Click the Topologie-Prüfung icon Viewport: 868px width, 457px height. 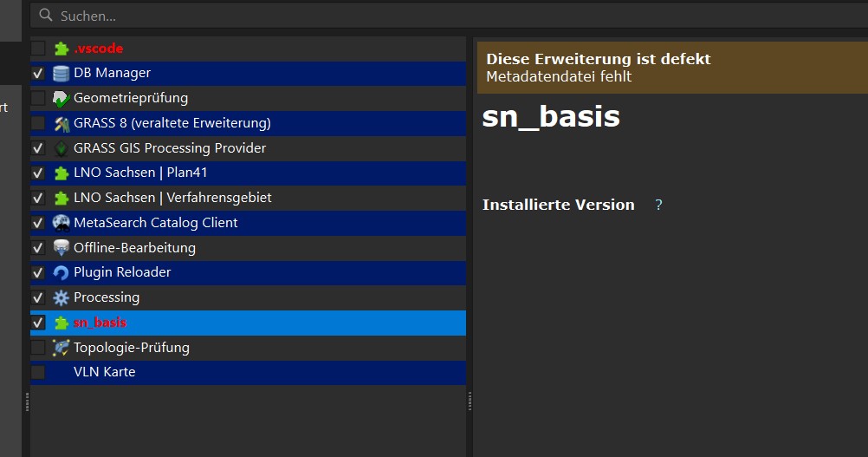point(61,348)
